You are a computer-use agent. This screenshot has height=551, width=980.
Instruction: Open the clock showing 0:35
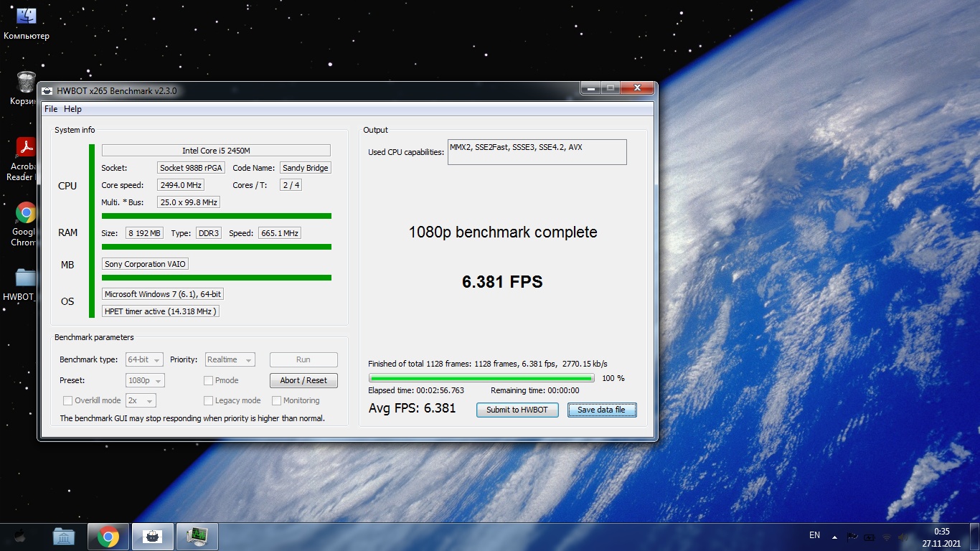[x=941, y=537]
